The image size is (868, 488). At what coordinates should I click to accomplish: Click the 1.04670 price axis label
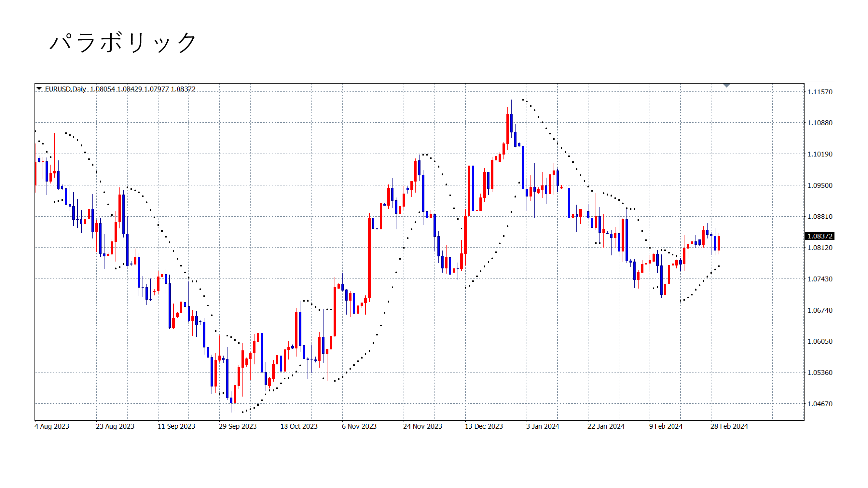(820, 404)
